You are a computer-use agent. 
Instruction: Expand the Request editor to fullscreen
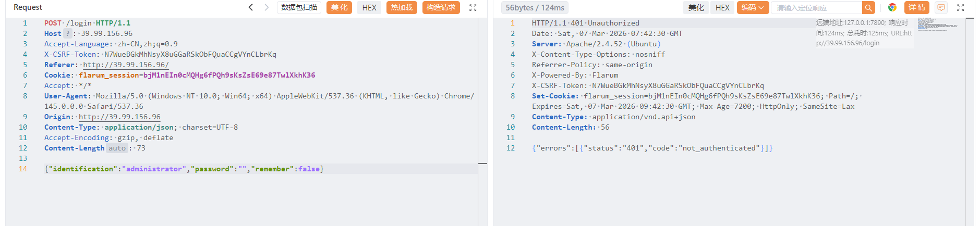point(473,8)
